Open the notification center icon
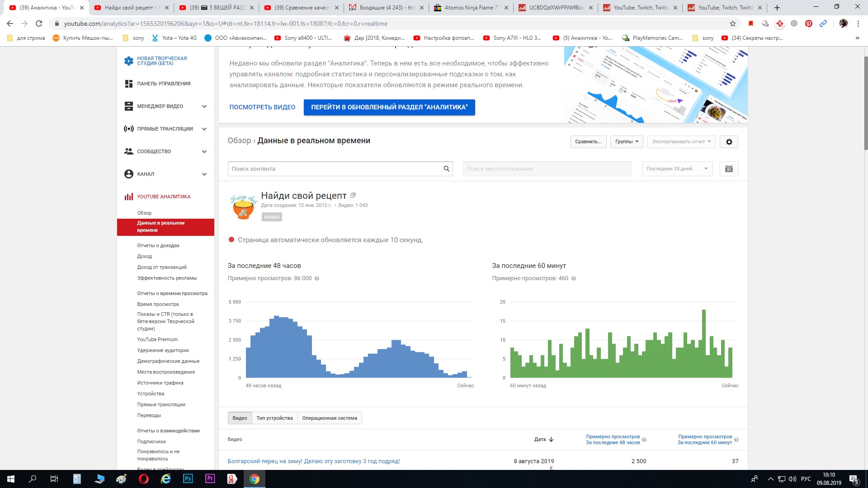The width and height of the screenshot is (868, 488). (854, 479)
